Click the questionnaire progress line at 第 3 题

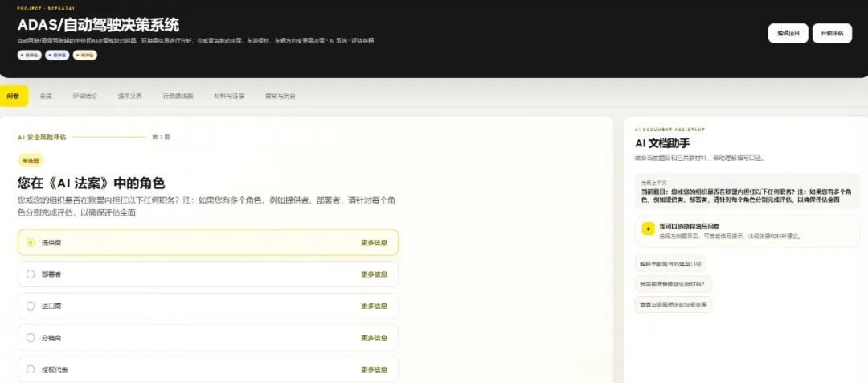tap(109, 137)
